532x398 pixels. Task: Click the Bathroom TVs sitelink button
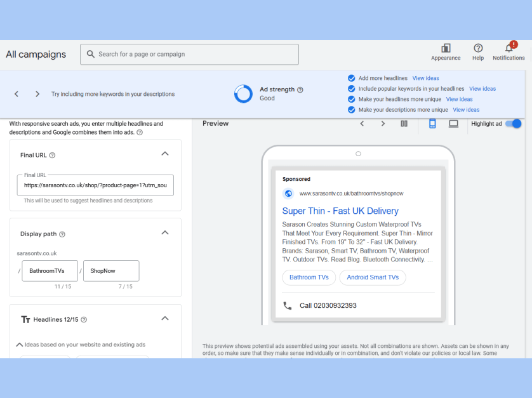tap(309, 277)
